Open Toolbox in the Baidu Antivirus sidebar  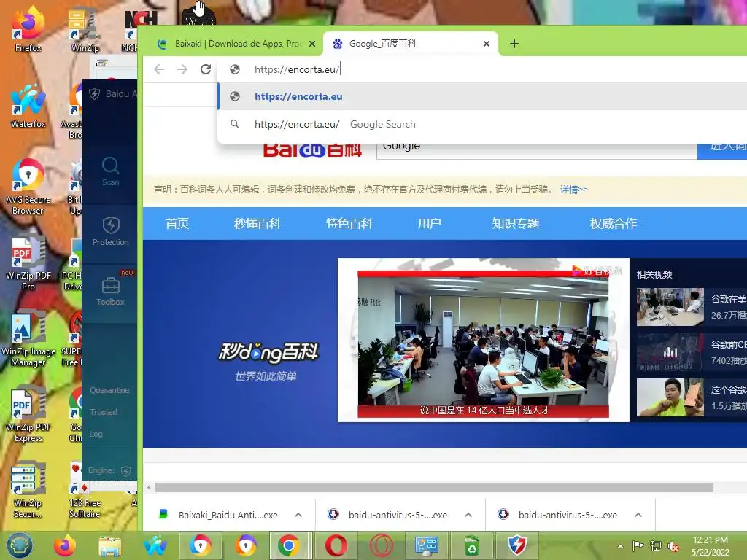(110, 292)
